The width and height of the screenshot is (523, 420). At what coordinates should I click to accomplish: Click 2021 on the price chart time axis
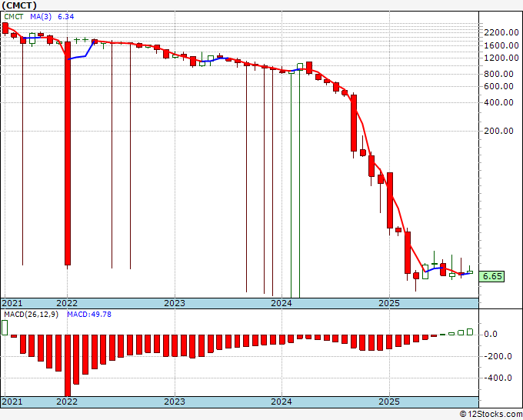12,303
